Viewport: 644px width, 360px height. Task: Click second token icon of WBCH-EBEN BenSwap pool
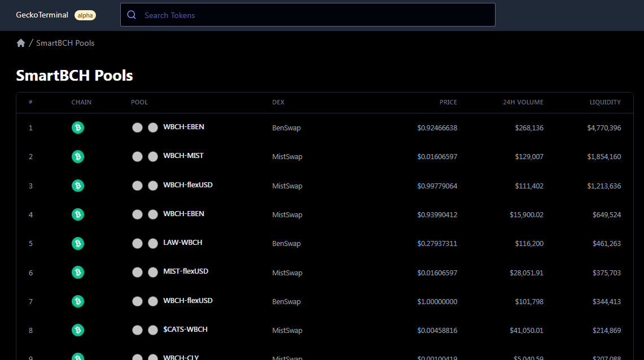coord(153,128)
